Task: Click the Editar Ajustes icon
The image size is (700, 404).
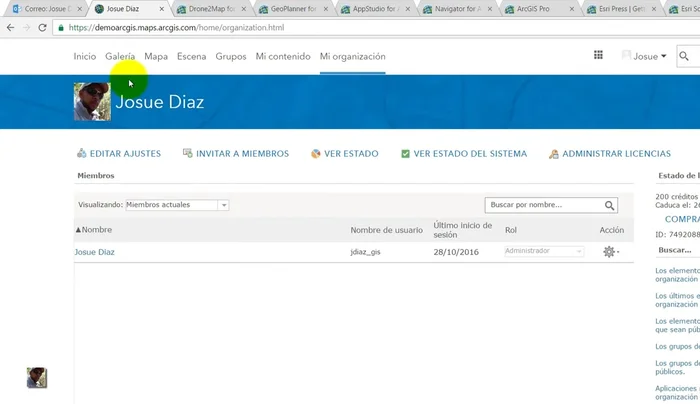Action: pos(82,153)
